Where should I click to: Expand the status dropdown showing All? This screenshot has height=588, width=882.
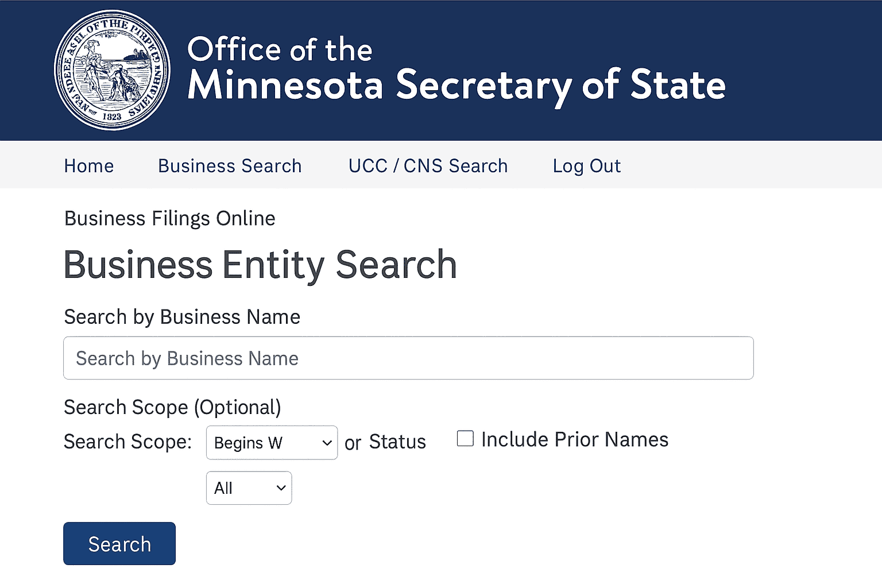[x=249, y=488]
